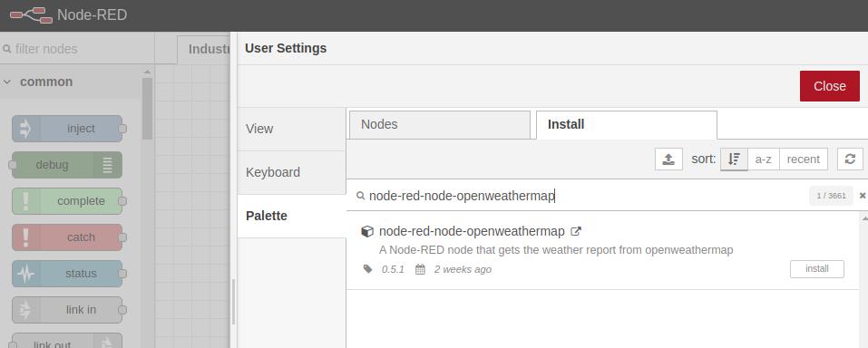Open the Keyboard settings tab
The width and height of the screenshot is (868, 348).
tap(292, 172)
